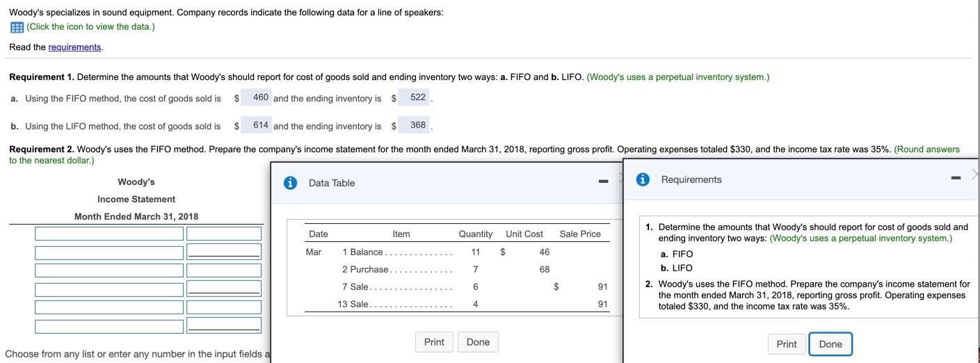980x363 pixels.
Task: Select fifth income statement amount field
Action: pos(224,307)
